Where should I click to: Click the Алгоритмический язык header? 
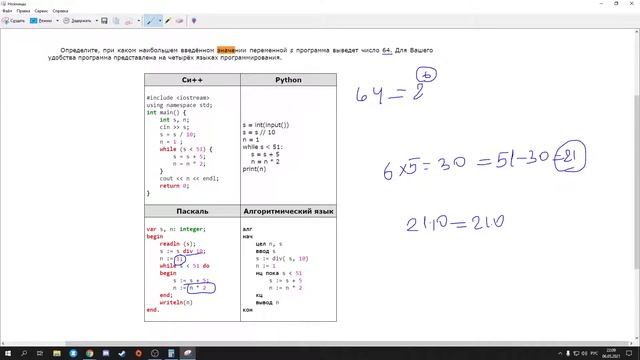288,211
